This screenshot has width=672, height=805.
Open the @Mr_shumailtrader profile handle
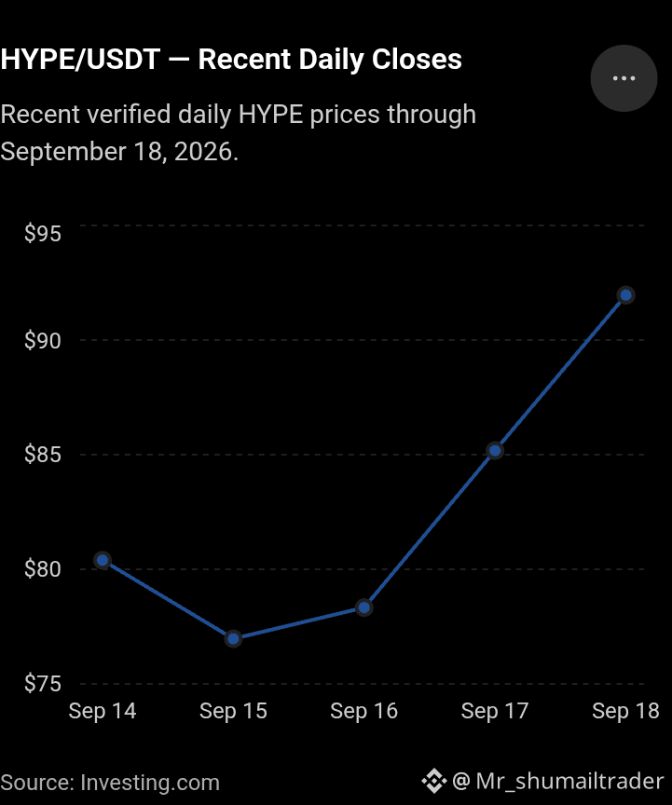point(558,781)
